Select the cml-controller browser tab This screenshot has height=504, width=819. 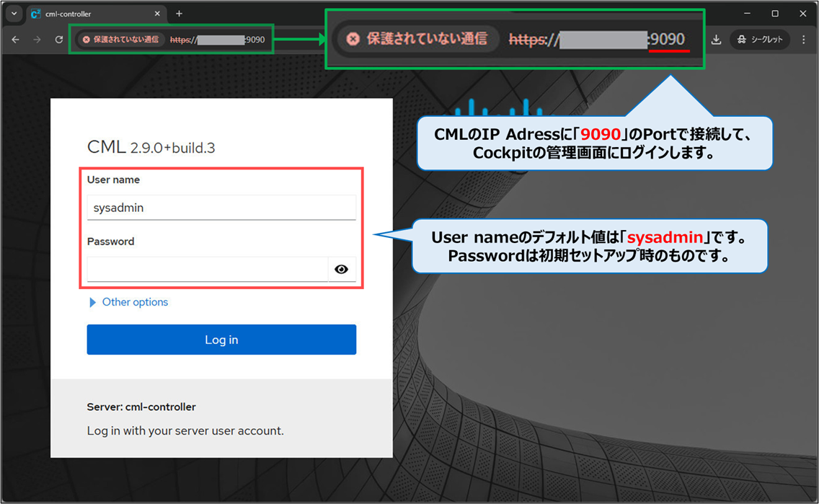click(x=97, y=14)
